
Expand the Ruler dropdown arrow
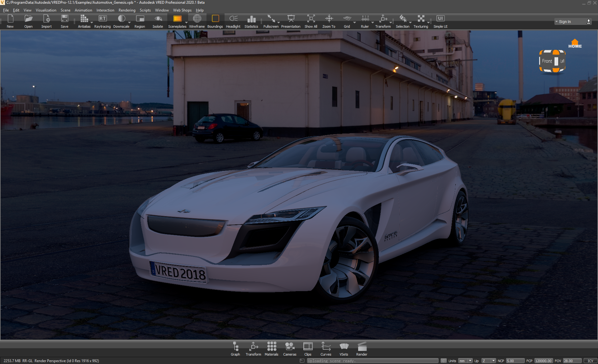point(373,22)
